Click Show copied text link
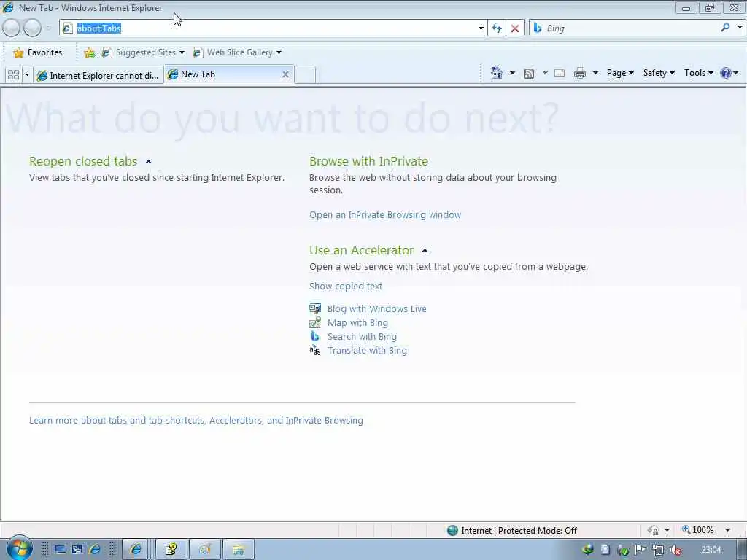747x560 pixels. 345,286
